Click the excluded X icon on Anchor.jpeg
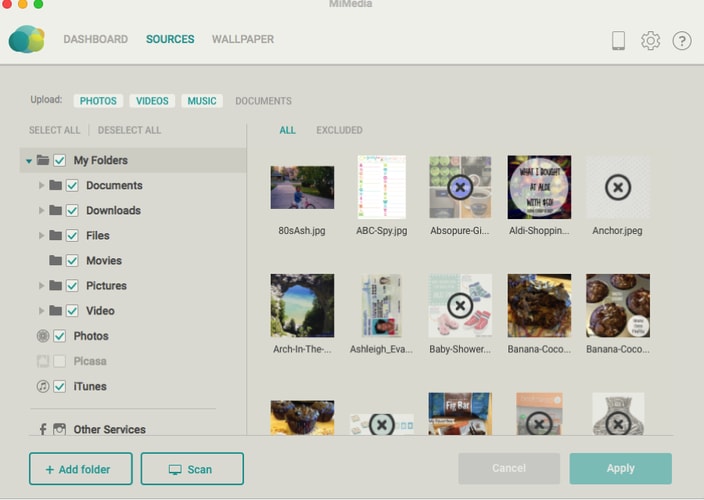The width and height of the screenshot is (704, 500). click(618, 187)
